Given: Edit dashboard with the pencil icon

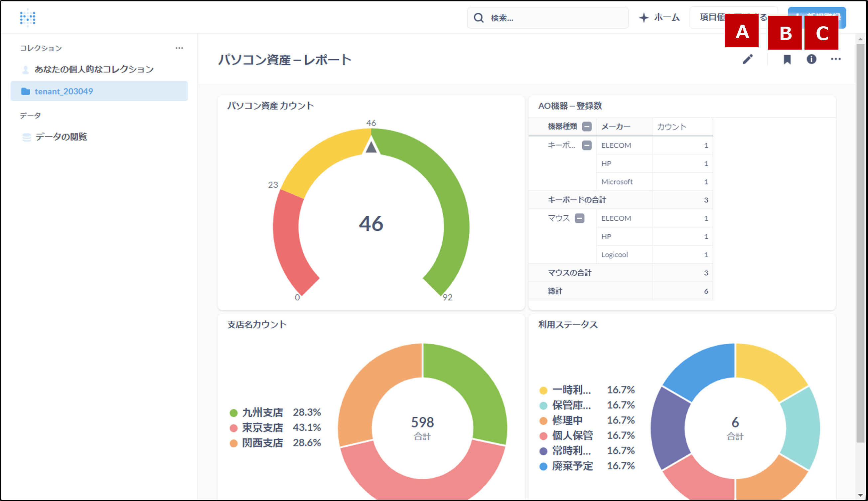Looking at the screenshot, I should (748, 59).
